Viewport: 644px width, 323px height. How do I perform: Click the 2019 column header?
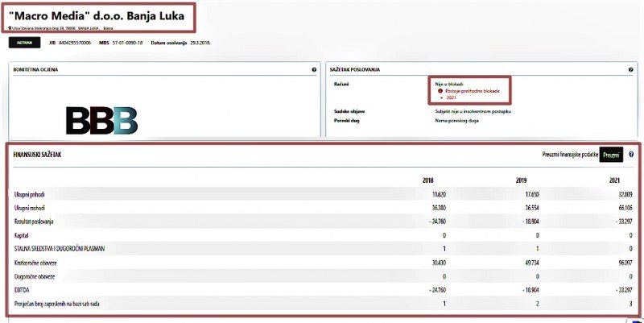coord(521,180)
